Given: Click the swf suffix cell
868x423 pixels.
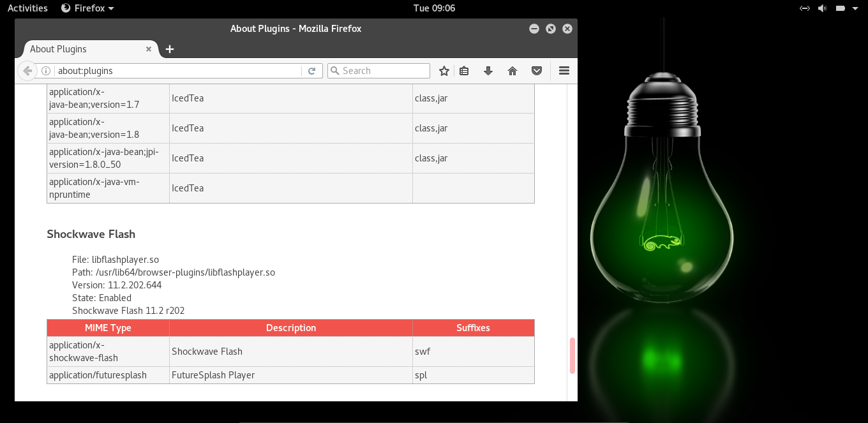Looking at the screenshot, I should (474, 352).
